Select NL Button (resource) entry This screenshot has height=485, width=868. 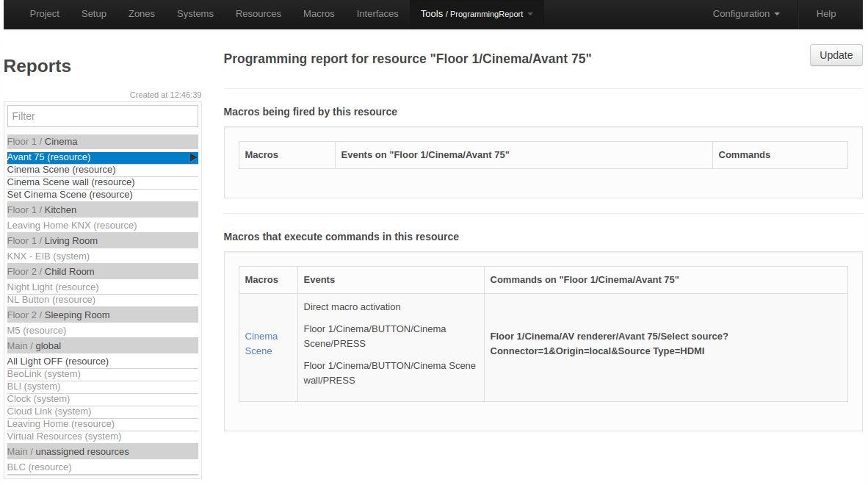102,300
